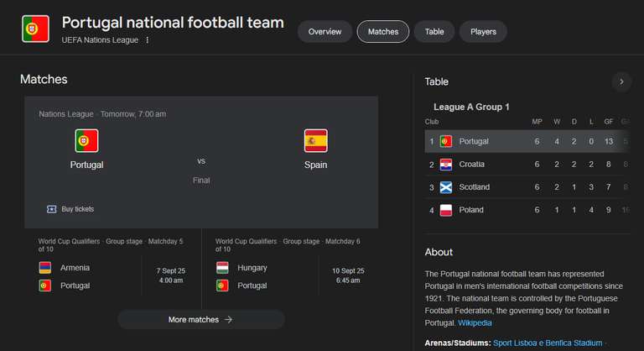Click the Poland flag in the league table
This screenshot has height=351, width=644.
(x=445, y=210)
